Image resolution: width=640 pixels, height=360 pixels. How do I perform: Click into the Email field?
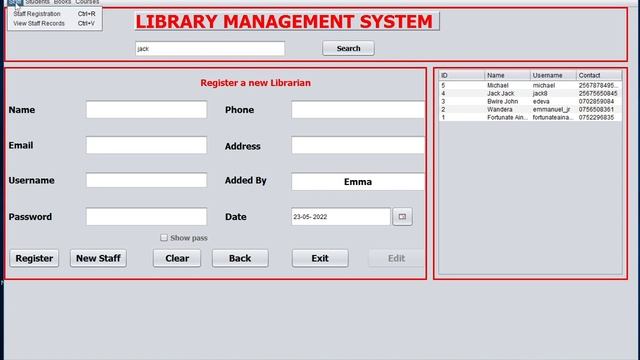[x=147, y=145]
